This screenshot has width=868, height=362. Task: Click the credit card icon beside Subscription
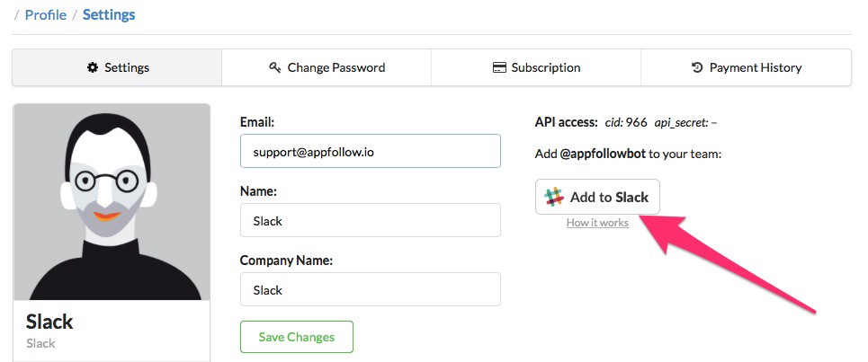(499, 67)
